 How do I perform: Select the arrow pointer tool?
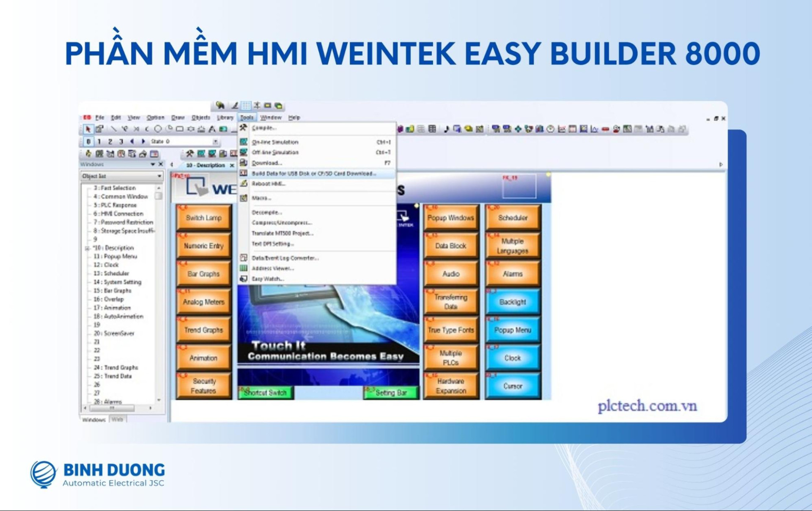88,129
